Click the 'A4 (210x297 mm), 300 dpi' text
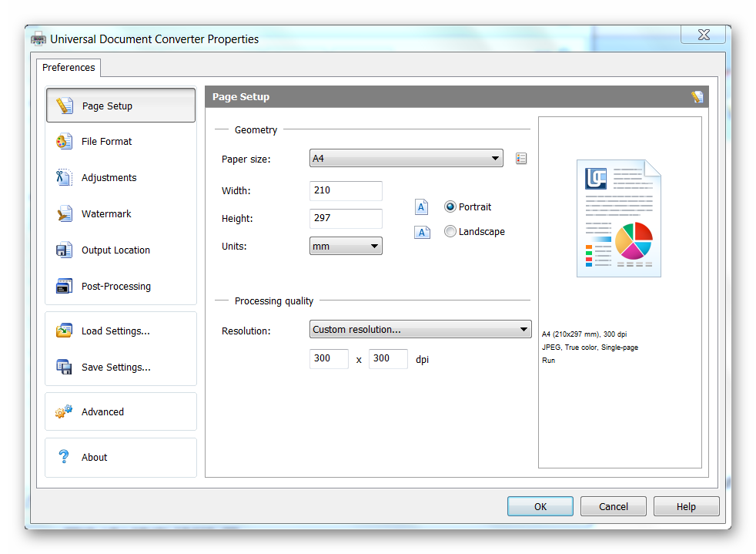Viewport: 756px width, 554px height. click(x=584, y=334)
